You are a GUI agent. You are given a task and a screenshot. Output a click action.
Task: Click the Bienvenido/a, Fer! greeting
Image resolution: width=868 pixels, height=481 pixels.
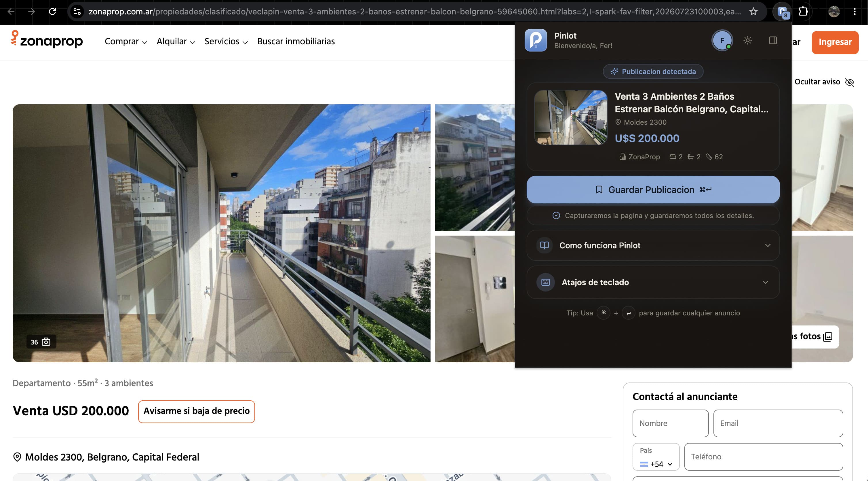[583, 46]
